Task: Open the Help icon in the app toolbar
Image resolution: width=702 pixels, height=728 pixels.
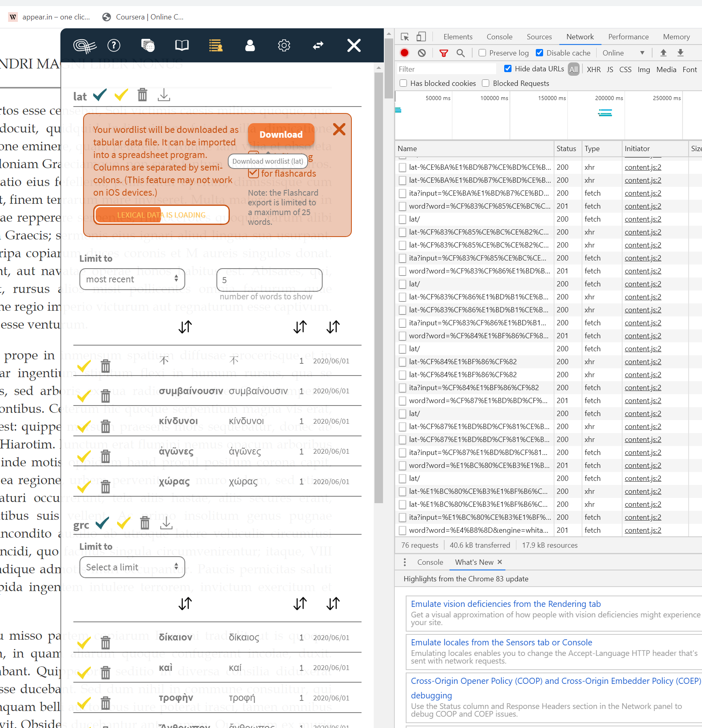Action: pyautogui.click(x=114, y=45)
